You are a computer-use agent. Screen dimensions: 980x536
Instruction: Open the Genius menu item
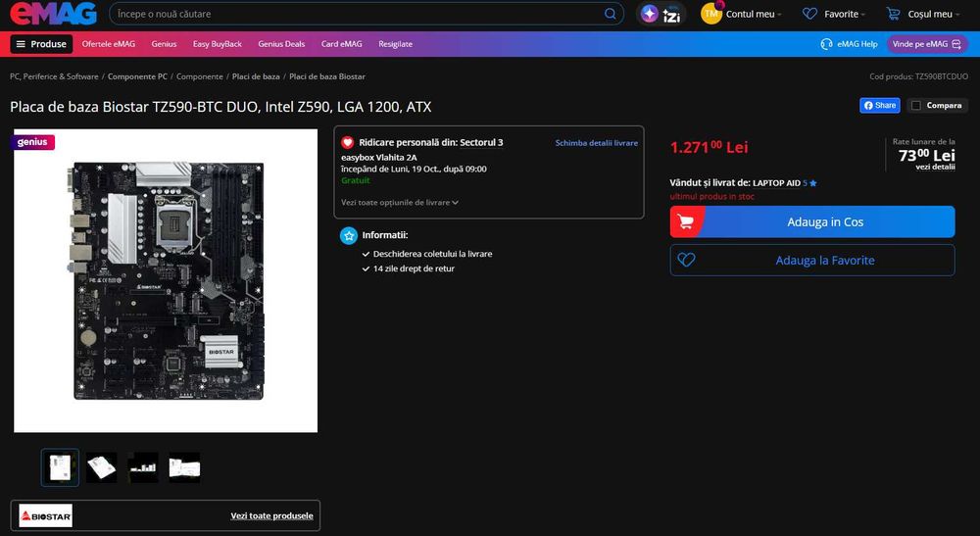[164, 44]
